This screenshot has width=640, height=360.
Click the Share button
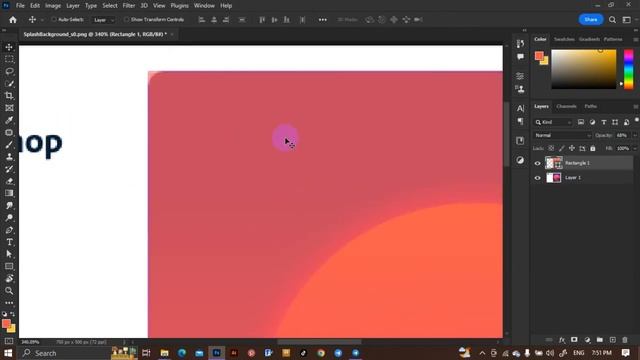tap(591, 20)
